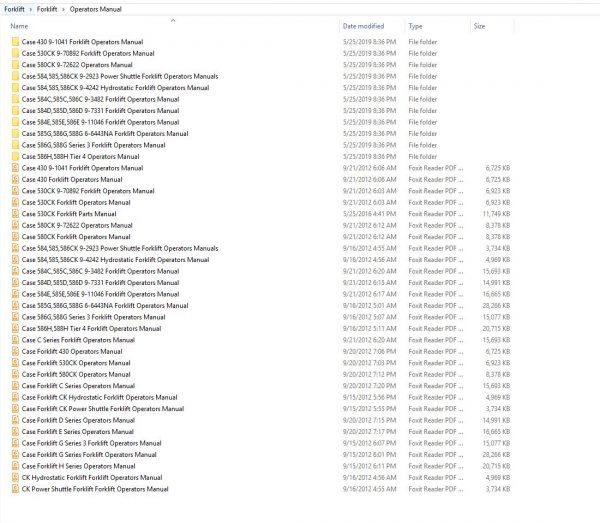Viewport: 600px width, 523px height.
Task: Click PDF icon of Case Forklift G Series 3 manual
Action: pyautogui.click(x=15, y=443)
